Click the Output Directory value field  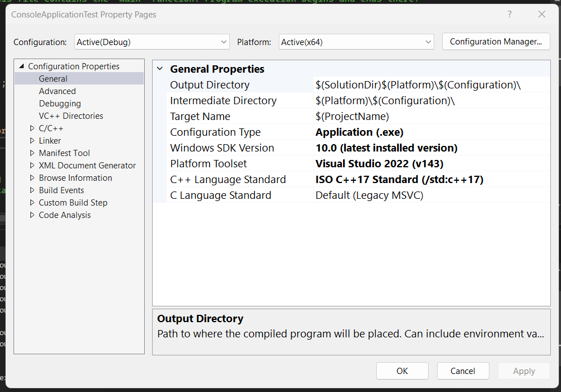[x=431, y=85]
